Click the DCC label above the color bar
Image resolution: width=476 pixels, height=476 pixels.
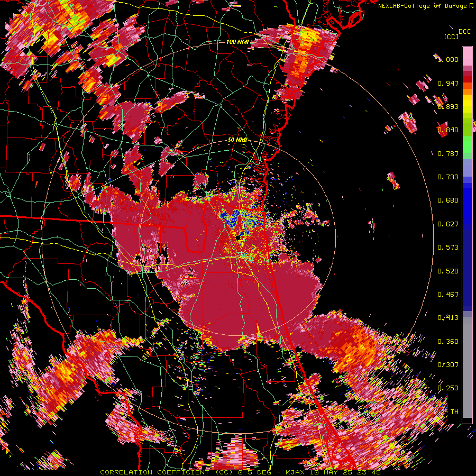(x=465, y=32)
